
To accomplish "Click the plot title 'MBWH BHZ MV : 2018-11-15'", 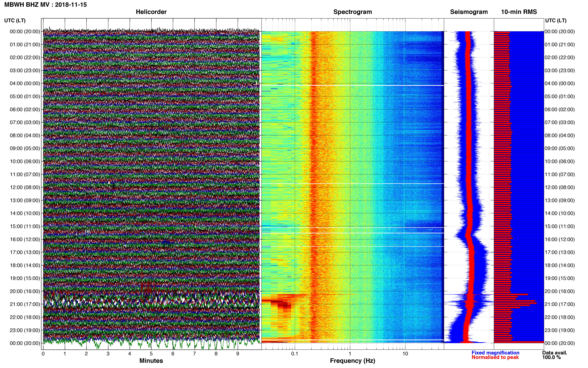I will point(45,5).
